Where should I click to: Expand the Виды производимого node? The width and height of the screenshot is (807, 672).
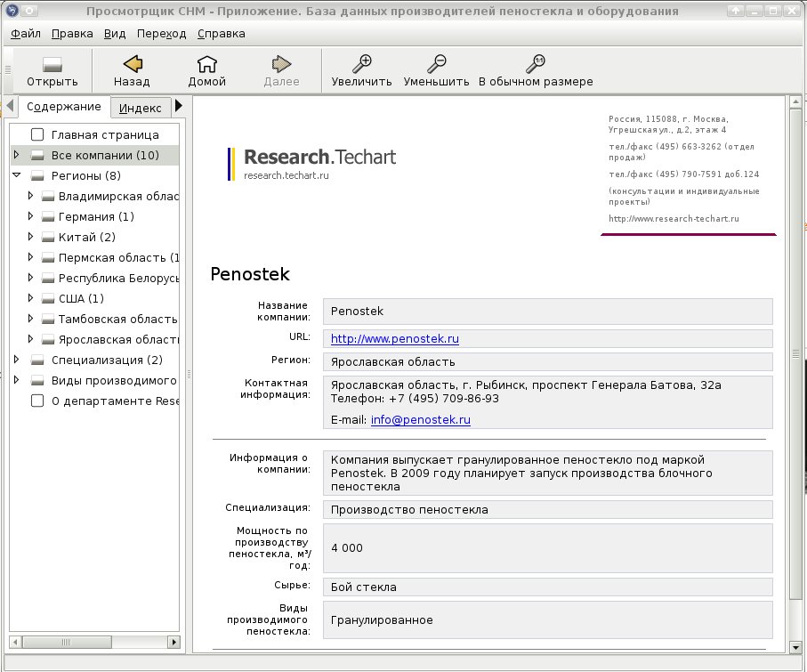(x=17, y=380)
